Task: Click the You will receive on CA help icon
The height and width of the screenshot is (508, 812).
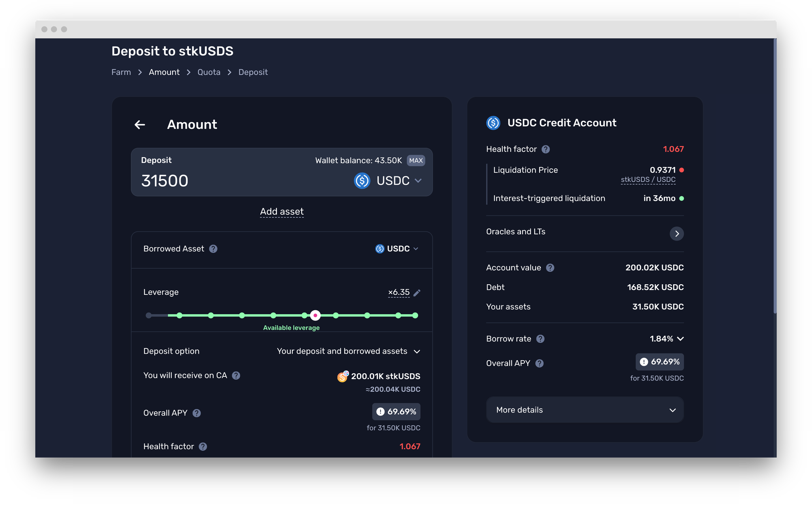Action: pyautogui.click(x=236, y=376)
